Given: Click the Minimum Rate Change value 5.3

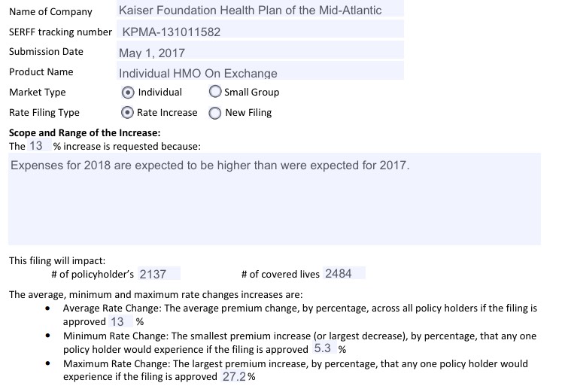Looking at the screenshot, I should (322, 349).
